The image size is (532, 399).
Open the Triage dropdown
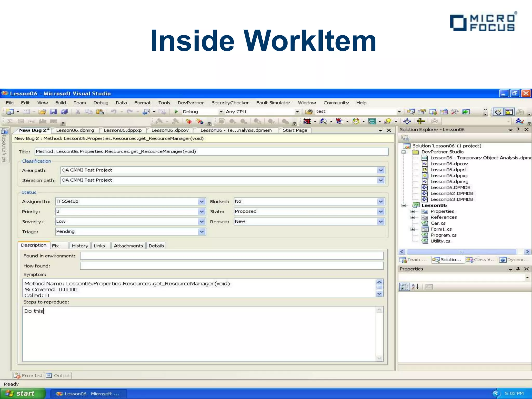pos(202,231)
